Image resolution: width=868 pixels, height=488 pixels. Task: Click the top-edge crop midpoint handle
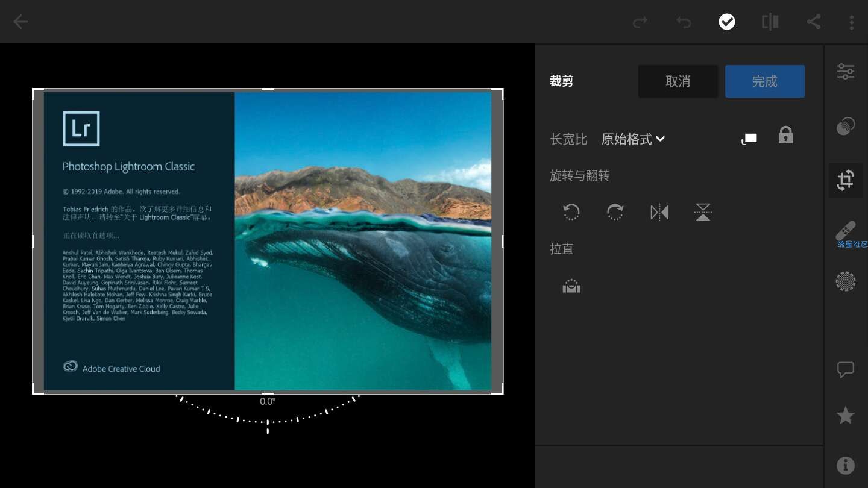pyautogui.click(x=268, y=89)
